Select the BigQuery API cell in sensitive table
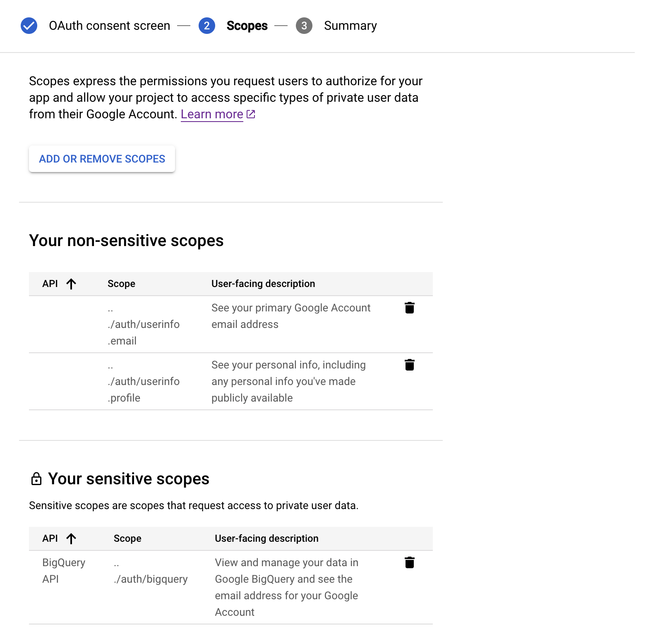The image size is (672, 641). coord(64,571)
